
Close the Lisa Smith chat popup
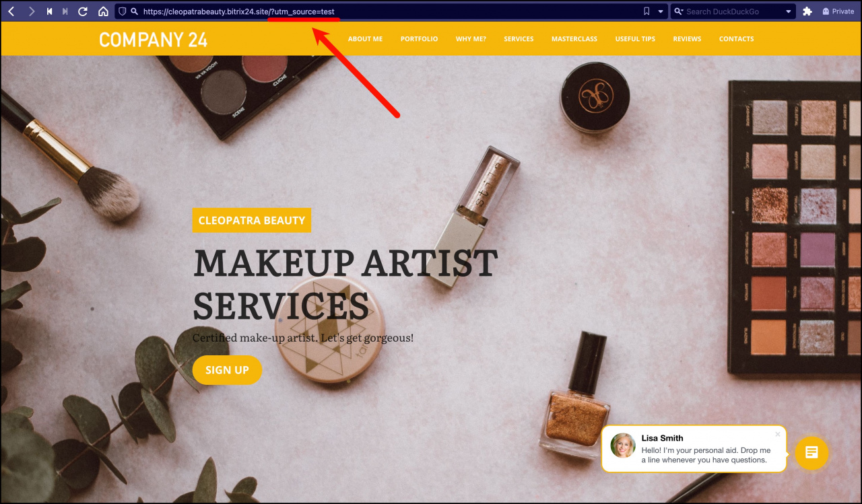click(778, 434)
